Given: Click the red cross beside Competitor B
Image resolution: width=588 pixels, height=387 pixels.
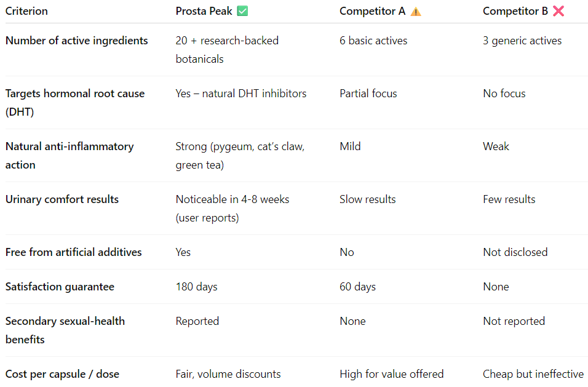Looking at the screenshot, I should (x=558, y=11).
